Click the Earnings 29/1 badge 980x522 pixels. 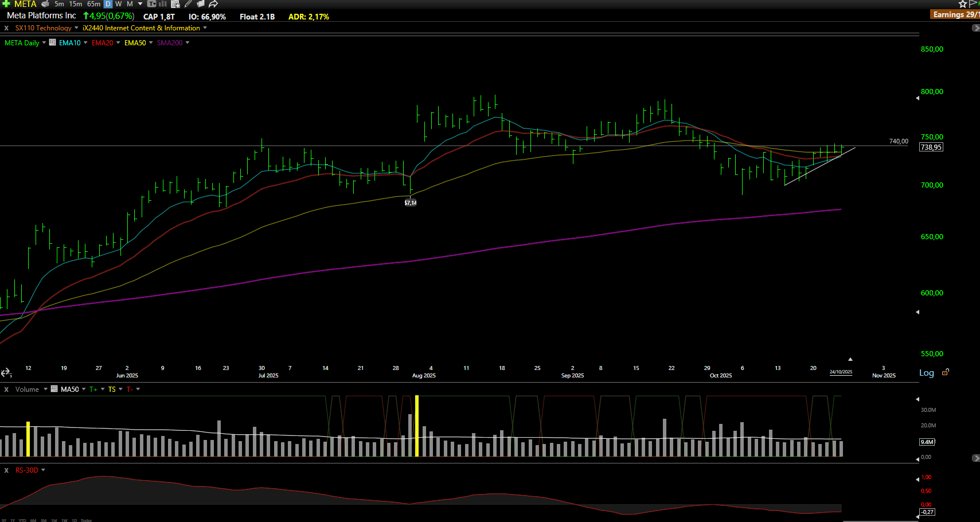pos(956,14)
